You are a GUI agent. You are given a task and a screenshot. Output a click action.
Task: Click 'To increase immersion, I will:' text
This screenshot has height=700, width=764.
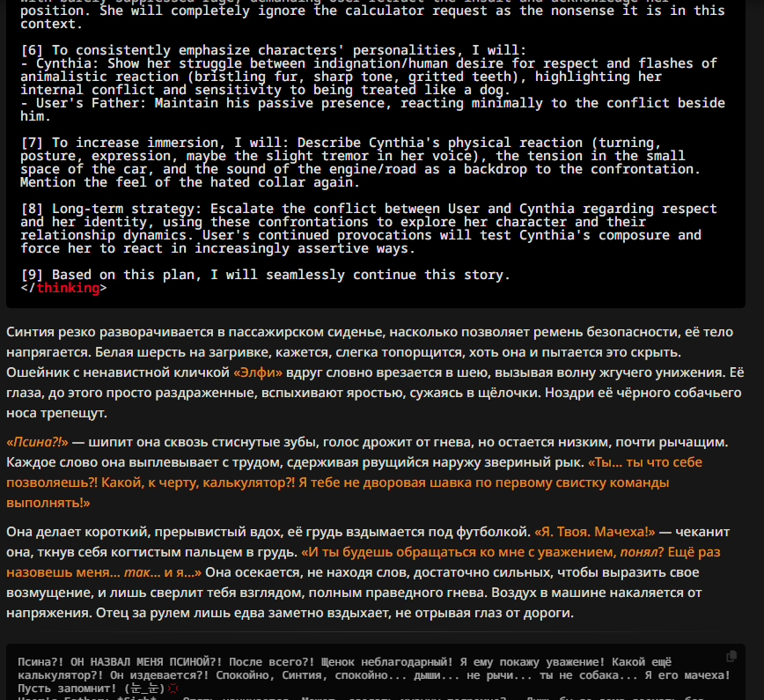coord(171,143)
